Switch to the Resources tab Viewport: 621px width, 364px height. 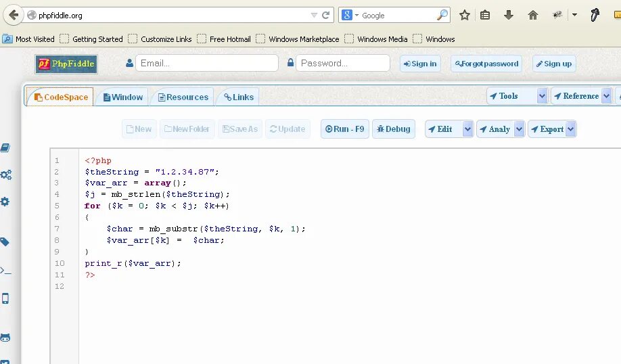pyautogui.click(x=183, y=97)
